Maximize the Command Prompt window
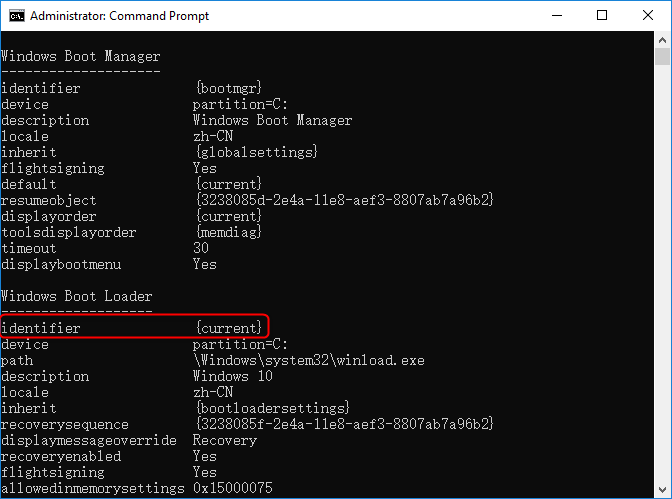This screenshot has height=499, width=672. pos(602,16)
